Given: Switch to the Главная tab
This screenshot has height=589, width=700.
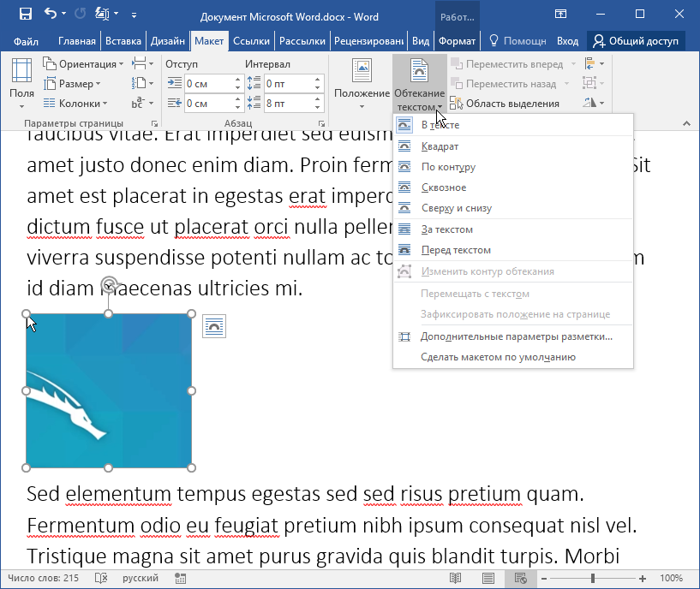Looking at the screenshot, I should [77, 41].
